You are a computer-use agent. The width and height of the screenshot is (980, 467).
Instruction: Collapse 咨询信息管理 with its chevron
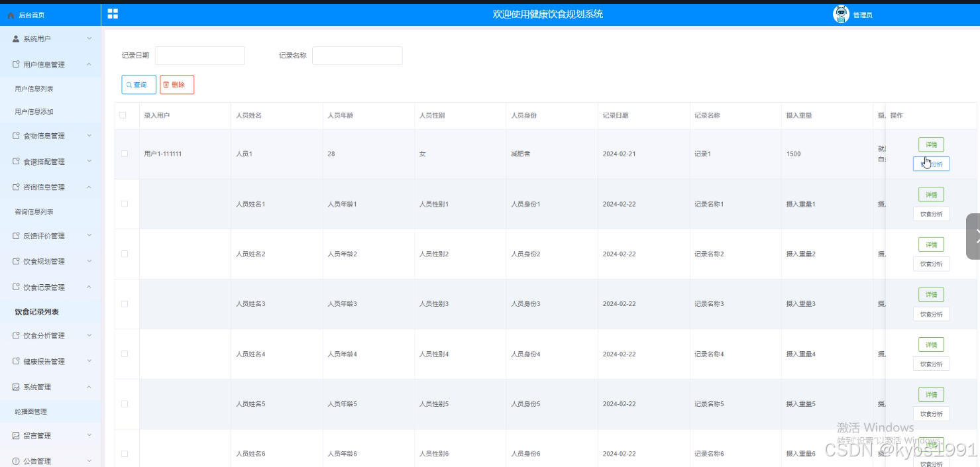[89, 187]
